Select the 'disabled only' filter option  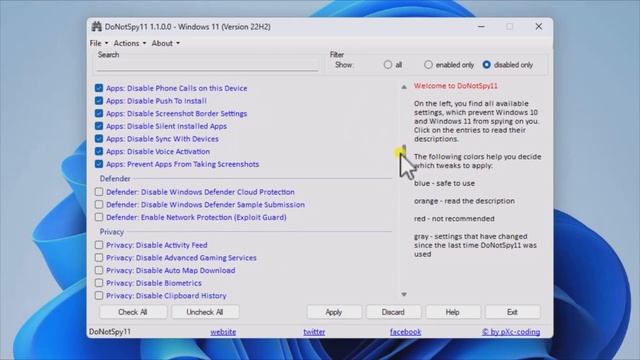tap(487, 65)
